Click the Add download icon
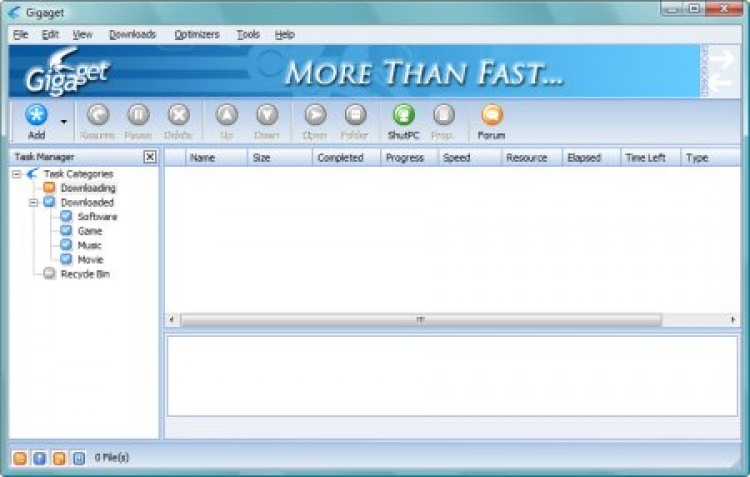750x477 pixels. pos(36,115)
